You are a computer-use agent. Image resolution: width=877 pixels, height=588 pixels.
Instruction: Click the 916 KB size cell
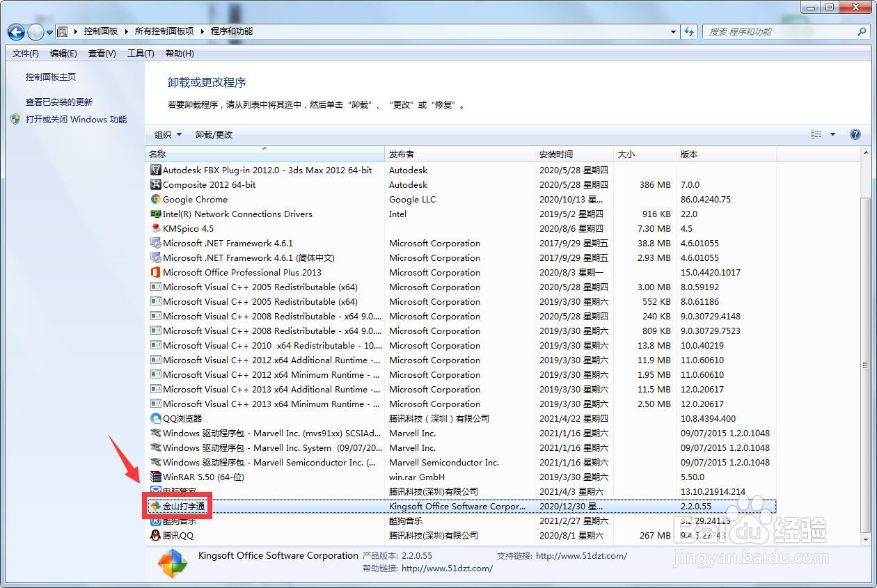[656, 214]
